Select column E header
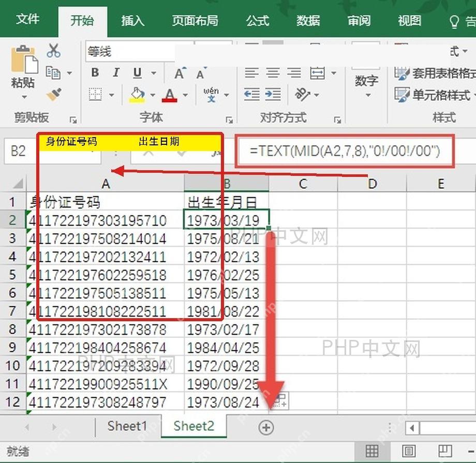Viewport: 476px width, 463px height. click(441, 184)
